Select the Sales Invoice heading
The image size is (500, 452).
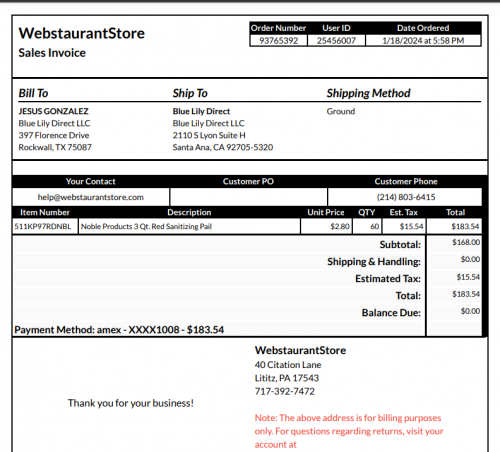point(52,53)
